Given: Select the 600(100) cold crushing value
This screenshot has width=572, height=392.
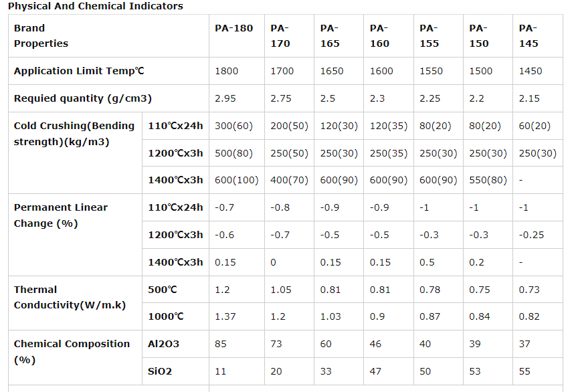Looking at the screenshot, I should (x=236, y=180).
